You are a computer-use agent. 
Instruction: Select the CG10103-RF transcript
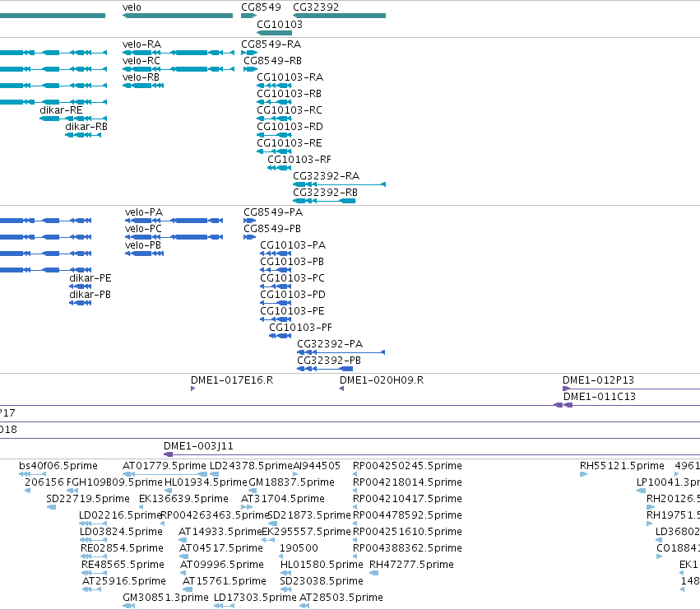point(280,168)
